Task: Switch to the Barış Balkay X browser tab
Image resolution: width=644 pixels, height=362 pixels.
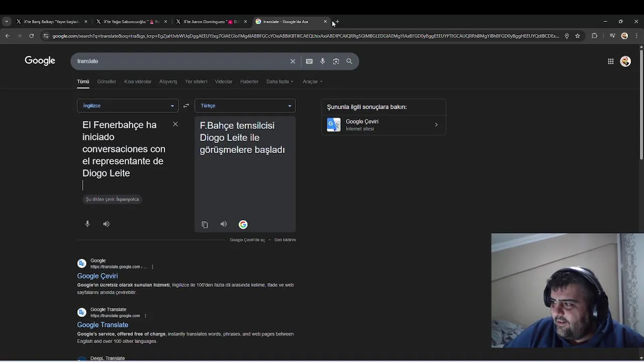Action: pos(51,22)
